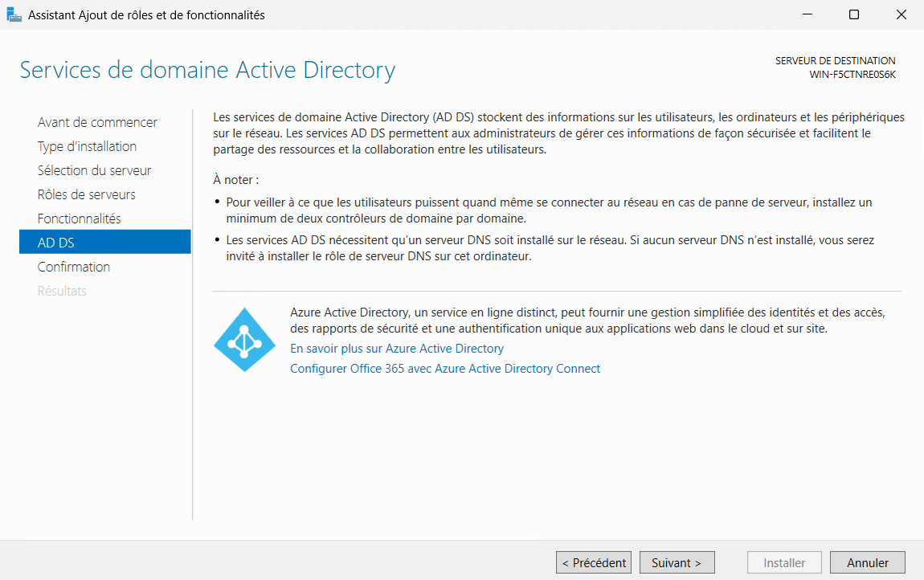924x580 pixels.
Task: Click the destination server name WIN-F5CTNRE0S6K
Action: 852,75
